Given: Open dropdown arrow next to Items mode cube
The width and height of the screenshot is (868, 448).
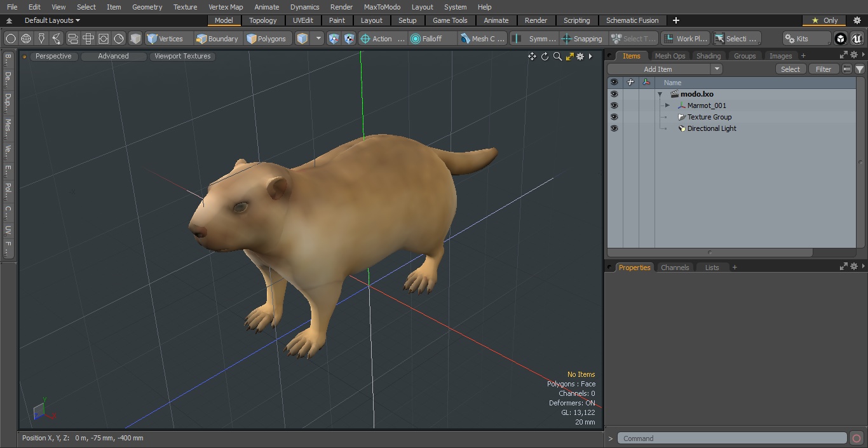Looking at the screenshot, I should pos(318,39).
